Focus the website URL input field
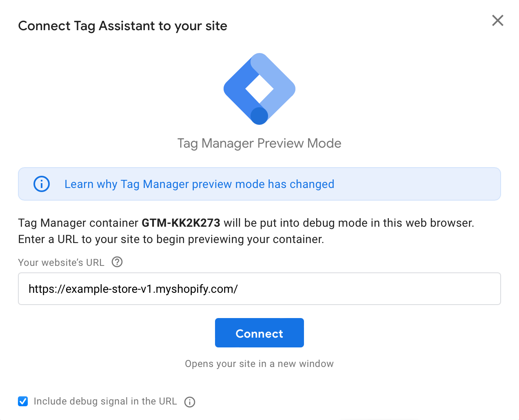The width and height of the screenshot is (519, 420). pos(259,289)
